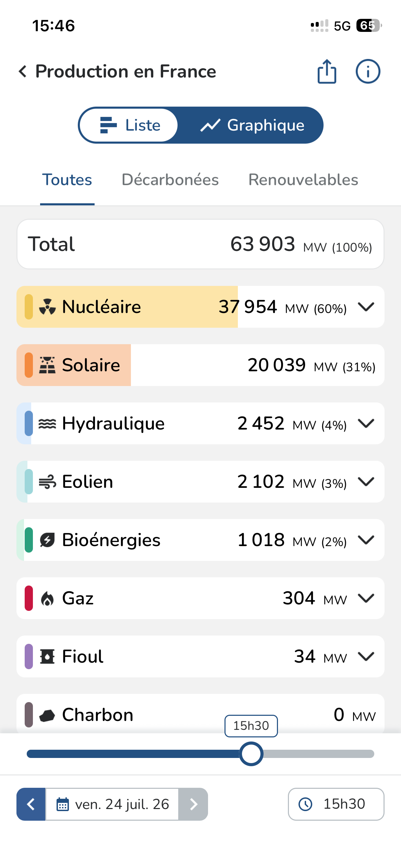Click the time slider handle at 15h30

click(251, 754)
